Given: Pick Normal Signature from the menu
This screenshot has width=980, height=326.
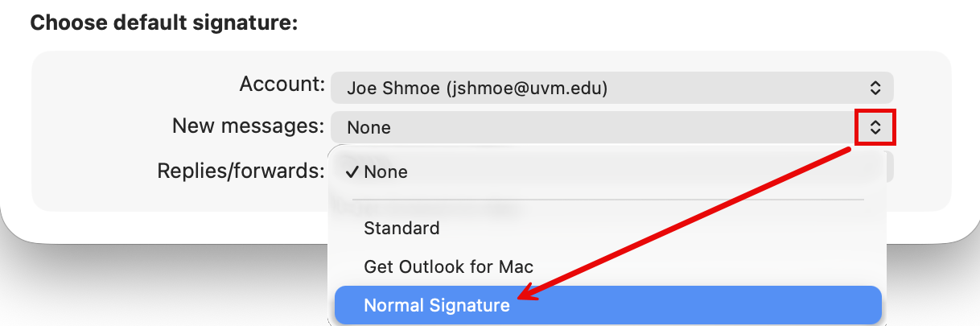Looking at the screenshot, I should (x=437, y=306).
